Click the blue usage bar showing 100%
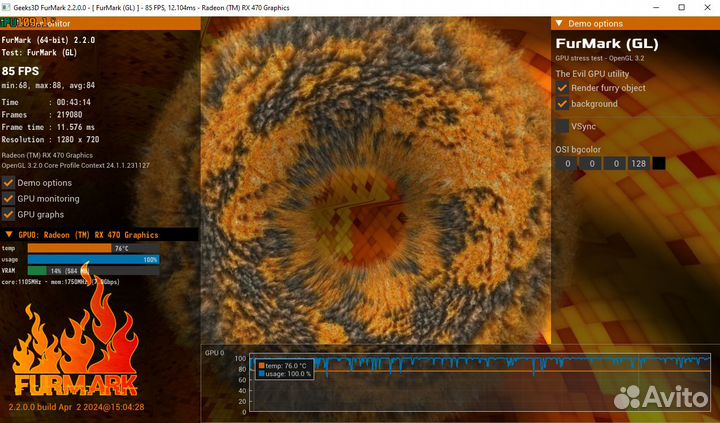The image size is (720, 423). coord(94,259)
